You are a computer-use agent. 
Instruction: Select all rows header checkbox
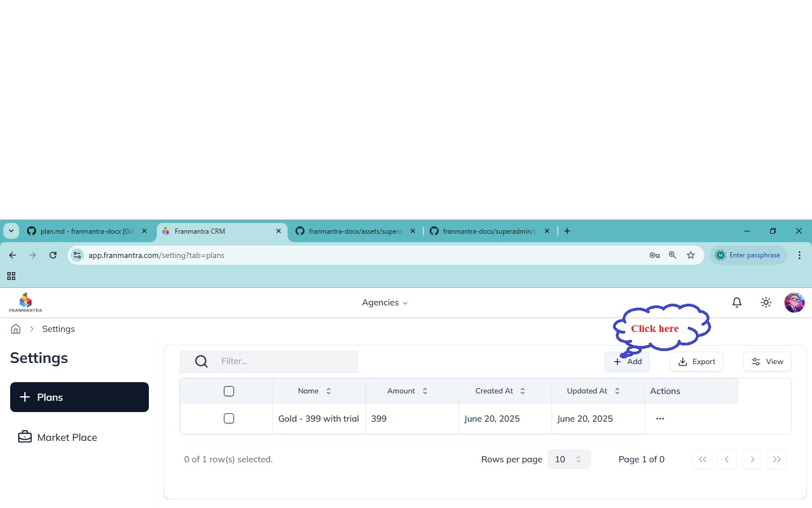point(229,391)
